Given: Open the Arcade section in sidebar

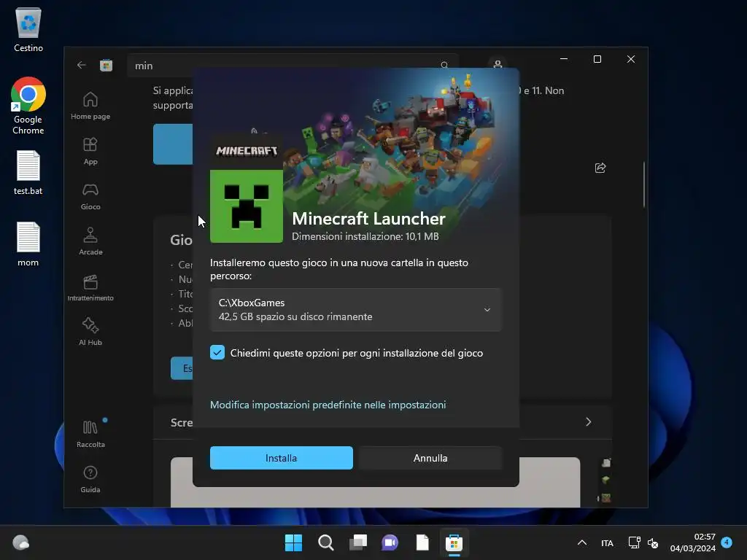Looking at the screenshot, I should (90, 241).
